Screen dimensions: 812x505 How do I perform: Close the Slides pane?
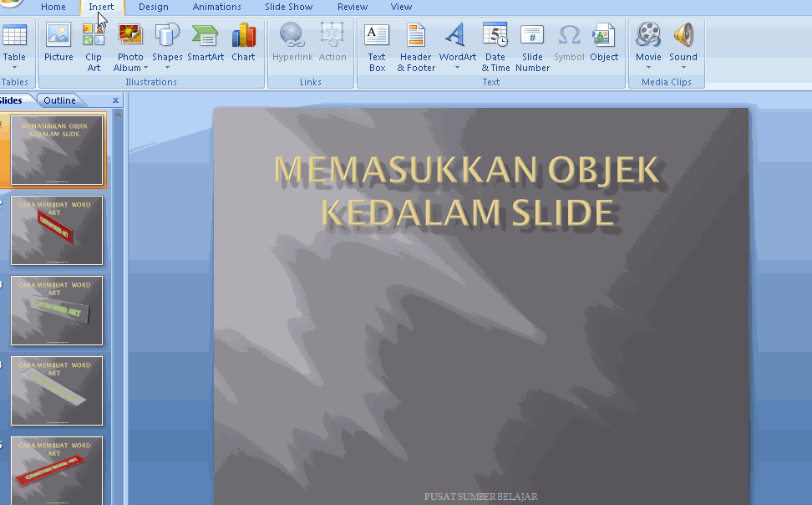click(x=114, y=99)
